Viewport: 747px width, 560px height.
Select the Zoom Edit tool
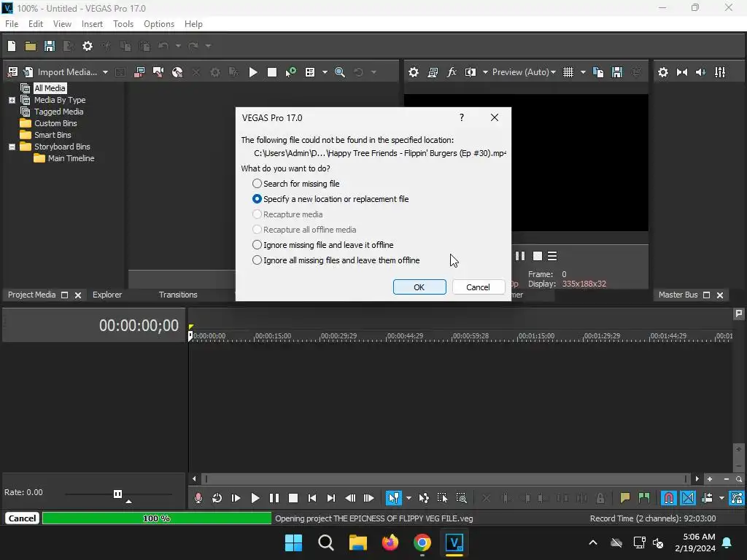coord(462,498)
